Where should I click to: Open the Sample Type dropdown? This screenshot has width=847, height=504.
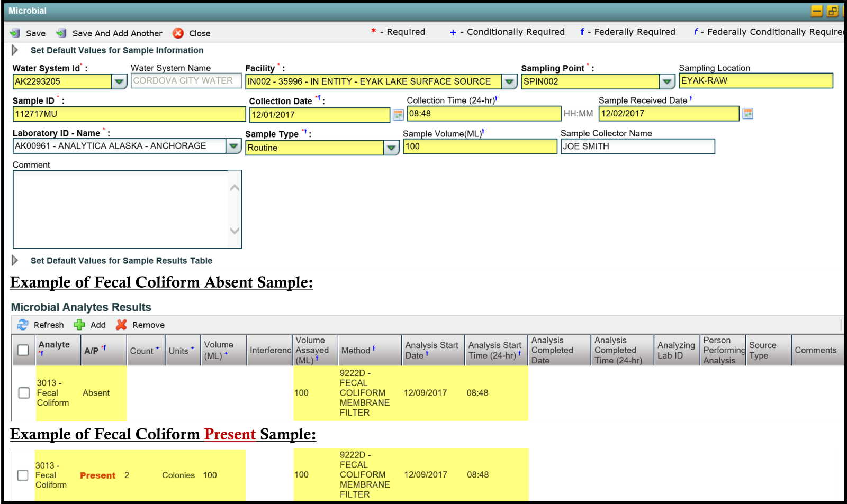pyautogui.click(x=391, y=148)
